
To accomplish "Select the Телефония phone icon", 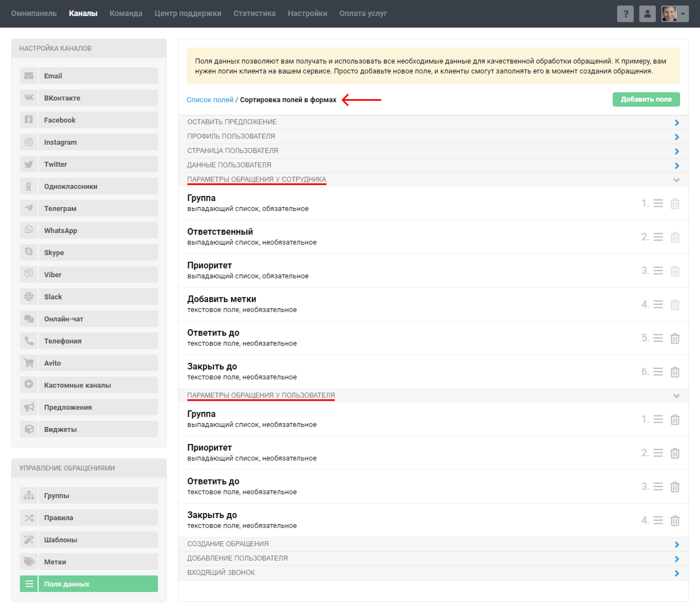I will coord(29,341).
